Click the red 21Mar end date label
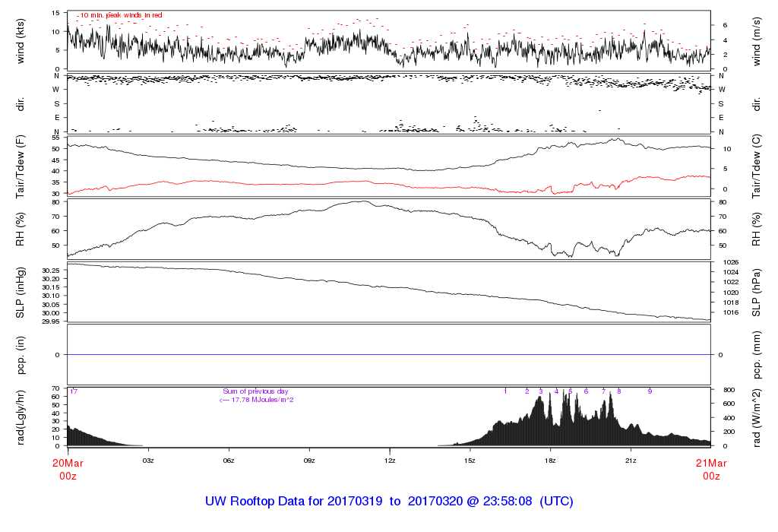Screen dimensions: 778x532 tap(710, 463)
